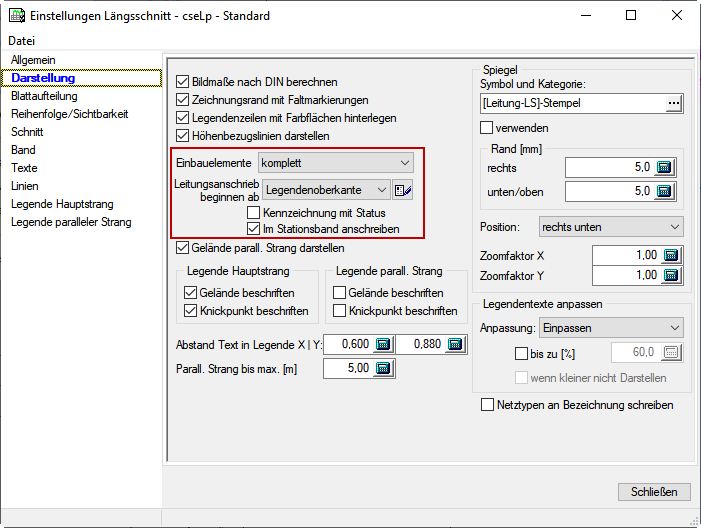Click edit icon next to Legendenoberkante dropdown
Screen dimensions: 701x528
(x=403, y=190)
